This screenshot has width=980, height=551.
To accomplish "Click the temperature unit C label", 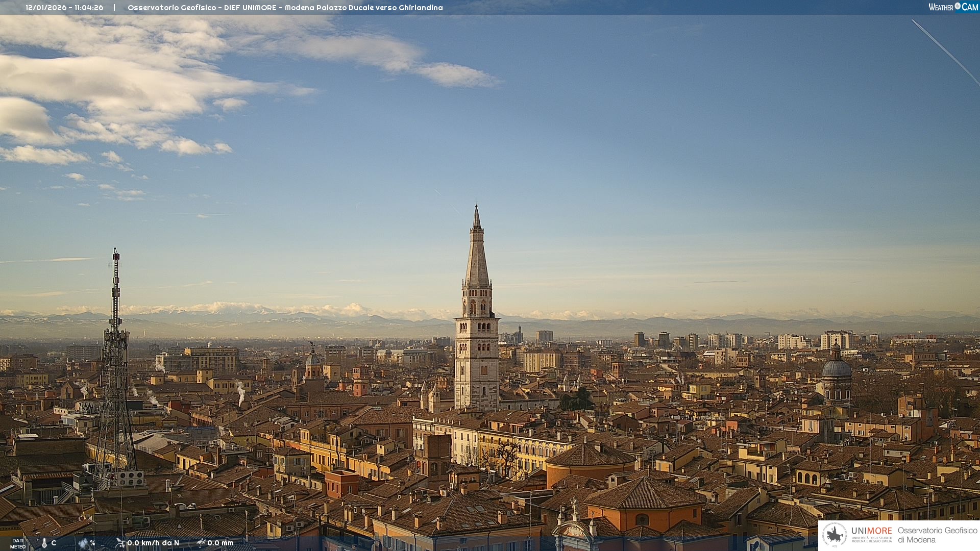I will point(54,543).
